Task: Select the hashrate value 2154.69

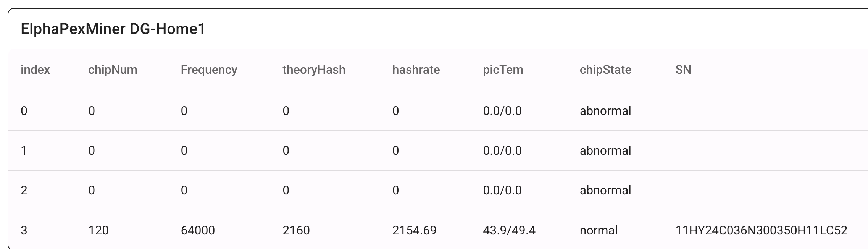Action: pos(414,230)
